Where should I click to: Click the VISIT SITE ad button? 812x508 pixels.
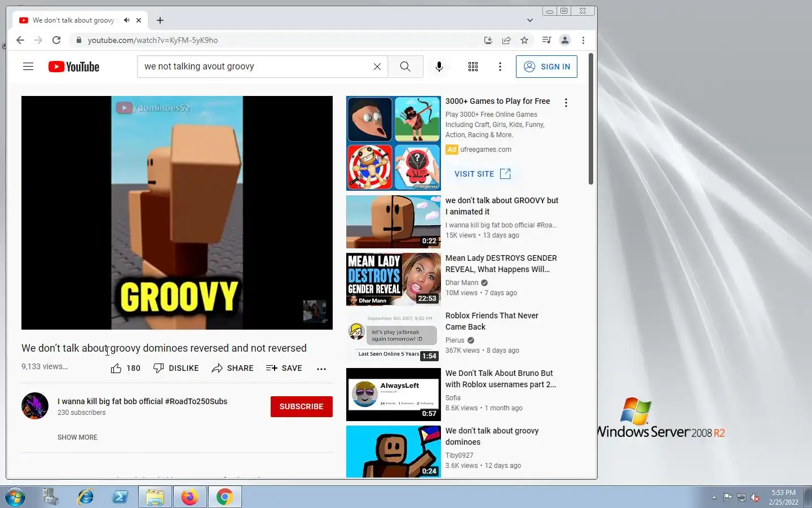pyautogui.click(x=483, y=174)
